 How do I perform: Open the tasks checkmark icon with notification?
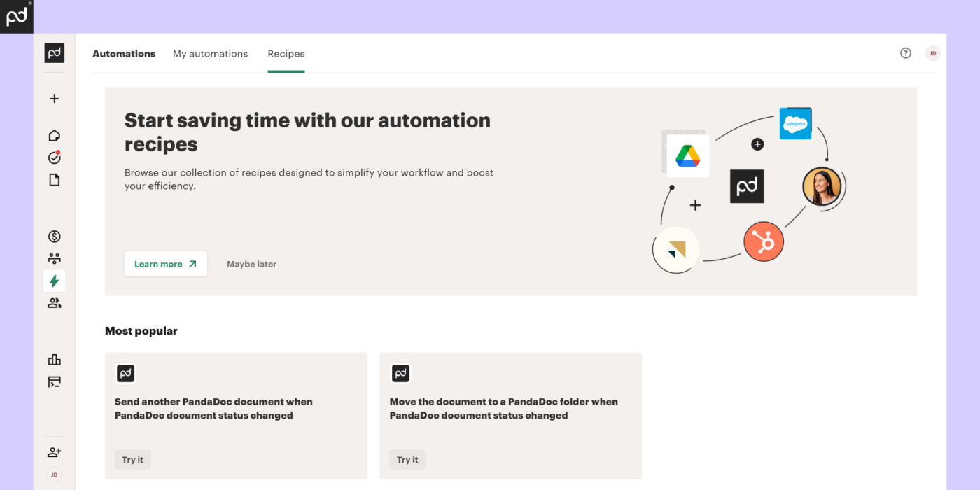[54, 157]
